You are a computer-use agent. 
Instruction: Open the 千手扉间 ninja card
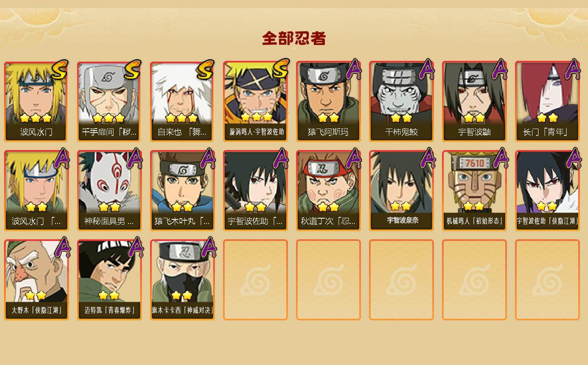tap(109, 101)
